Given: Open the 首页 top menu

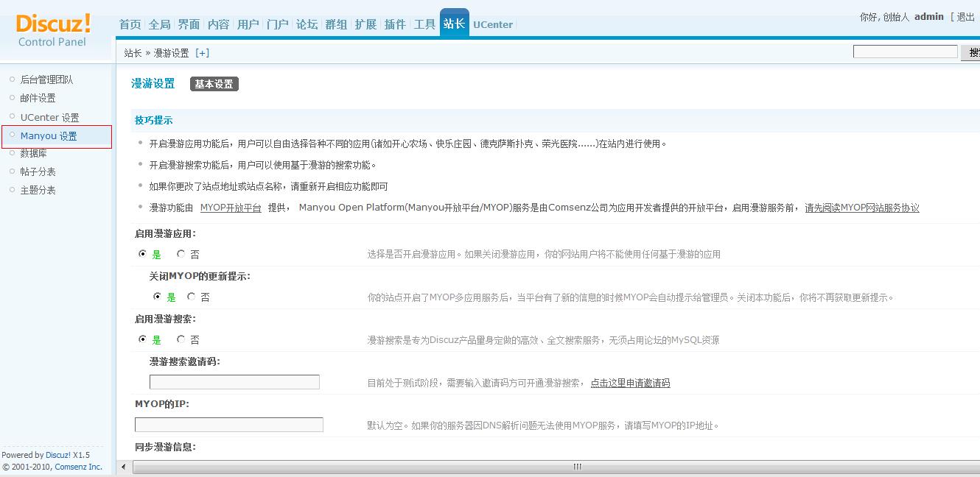Looking at the screenshot, I should click(x=130, y=24).
